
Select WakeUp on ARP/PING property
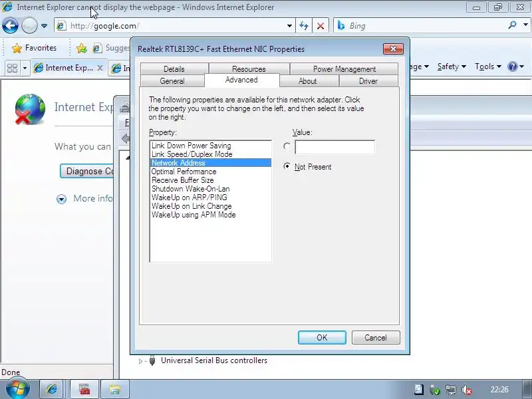(x=210, y=198)
